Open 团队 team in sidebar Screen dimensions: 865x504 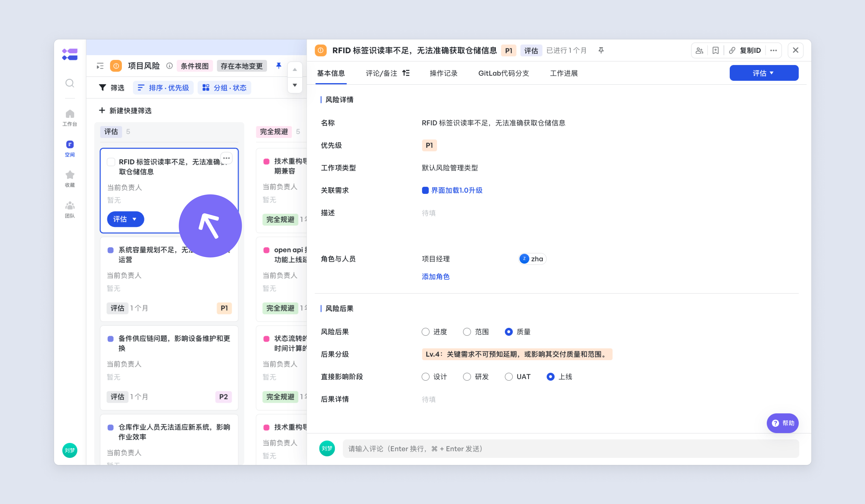70,209
